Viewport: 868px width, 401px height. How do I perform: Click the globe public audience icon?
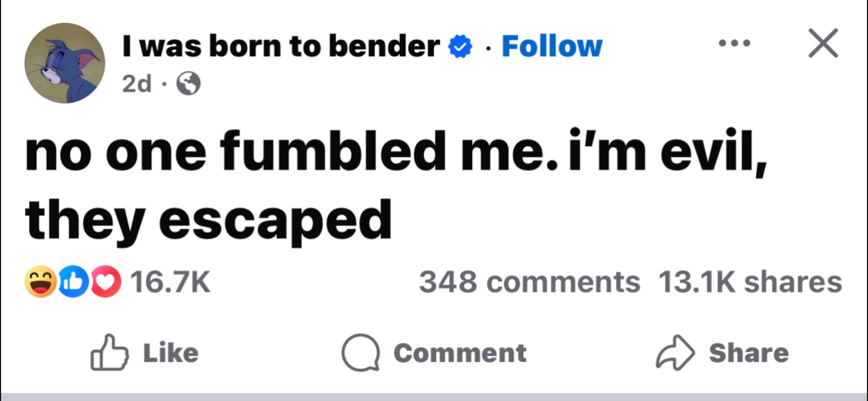point(189,84)
